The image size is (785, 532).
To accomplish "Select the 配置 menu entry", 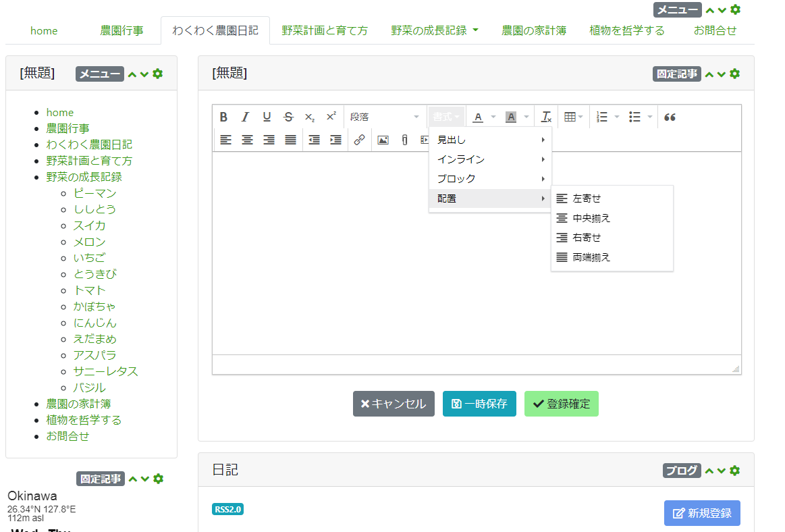I will coord(490,198).
